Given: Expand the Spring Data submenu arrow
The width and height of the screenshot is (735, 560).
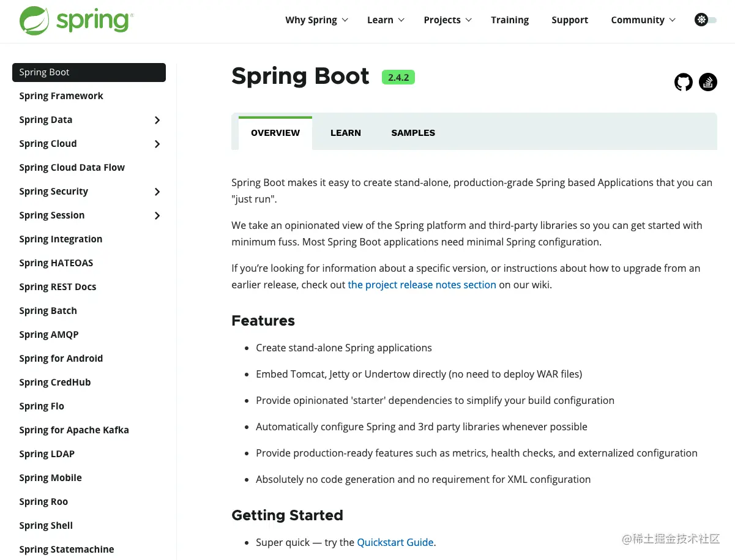Looking at the screenshot, I should coord(157,120).
